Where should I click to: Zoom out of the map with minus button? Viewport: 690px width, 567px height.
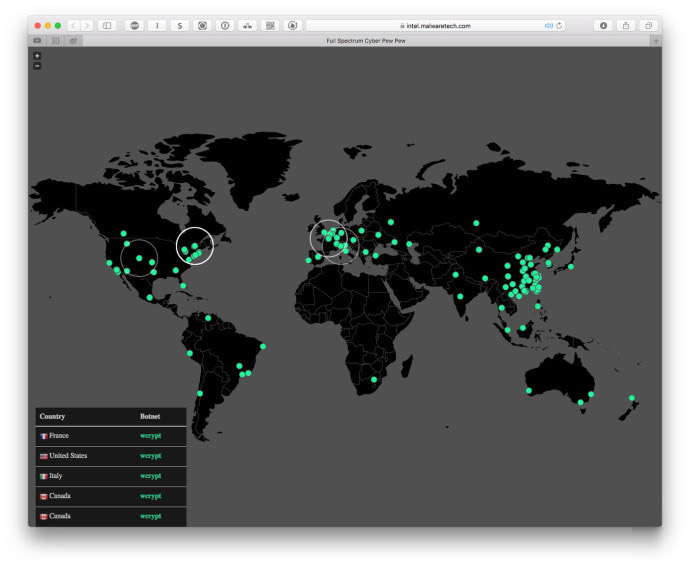[x=37, y=66]
